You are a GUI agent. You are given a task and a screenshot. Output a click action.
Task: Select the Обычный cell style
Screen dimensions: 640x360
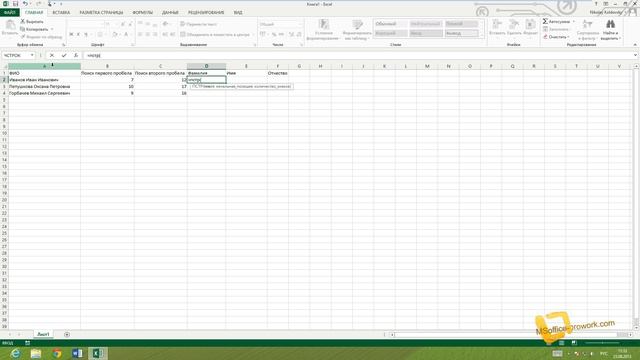[391, 24]
